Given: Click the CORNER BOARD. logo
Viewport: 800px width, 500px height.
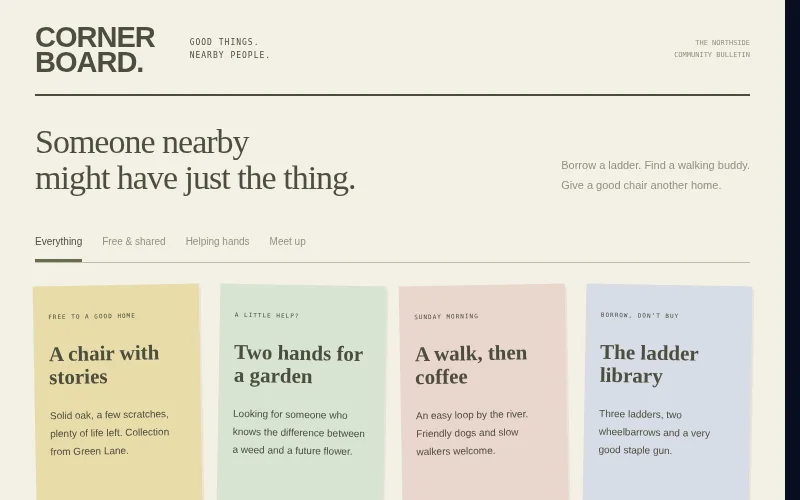Looking at the screenshot, I should (95, 50).
